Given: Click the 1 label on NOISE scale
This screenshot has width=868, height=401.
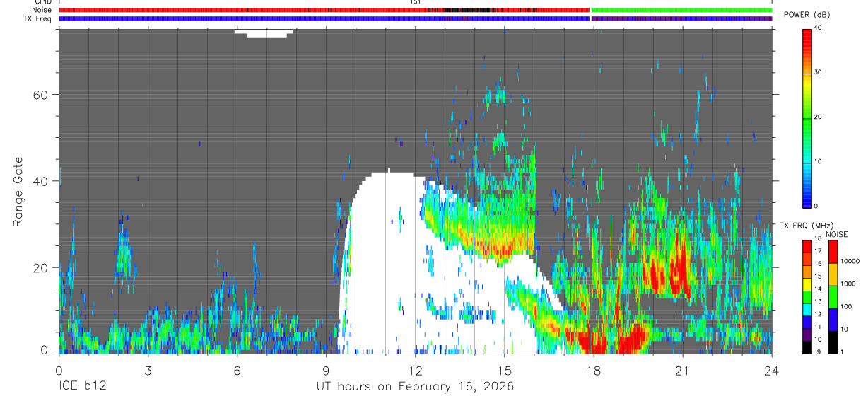Looking at the screenshot, I should tap(842, 351).
